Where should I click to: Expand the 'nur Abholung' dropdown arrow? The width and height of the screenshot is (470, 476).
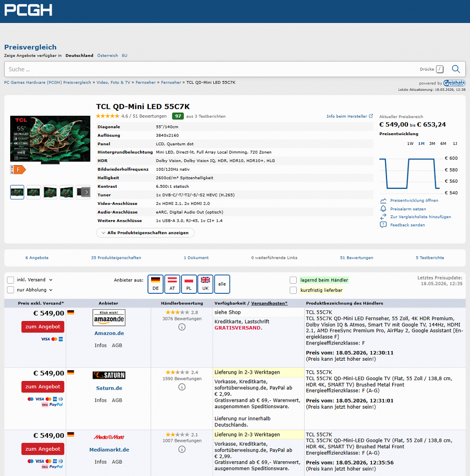51,290
